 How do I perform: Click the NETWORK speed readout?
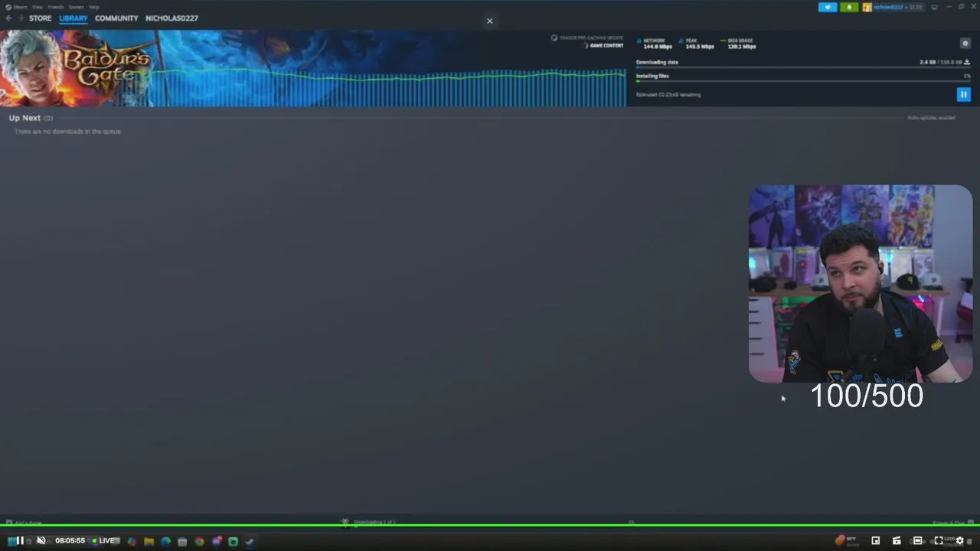656,44
